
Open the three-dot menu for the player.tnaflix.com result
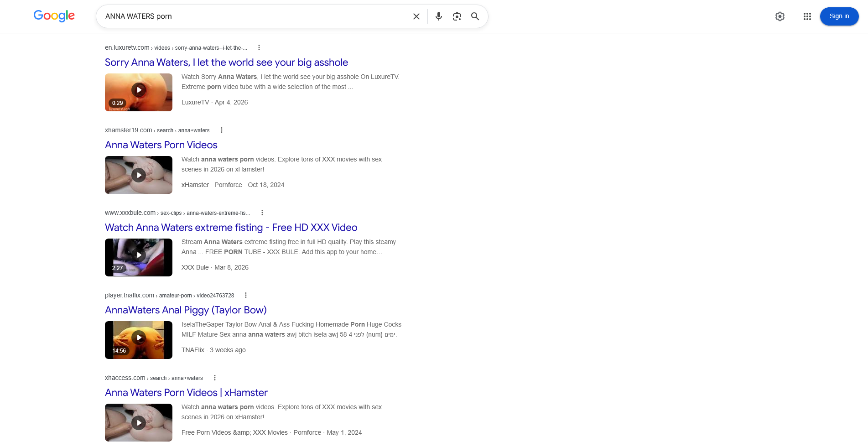click(x=246, y=295)
